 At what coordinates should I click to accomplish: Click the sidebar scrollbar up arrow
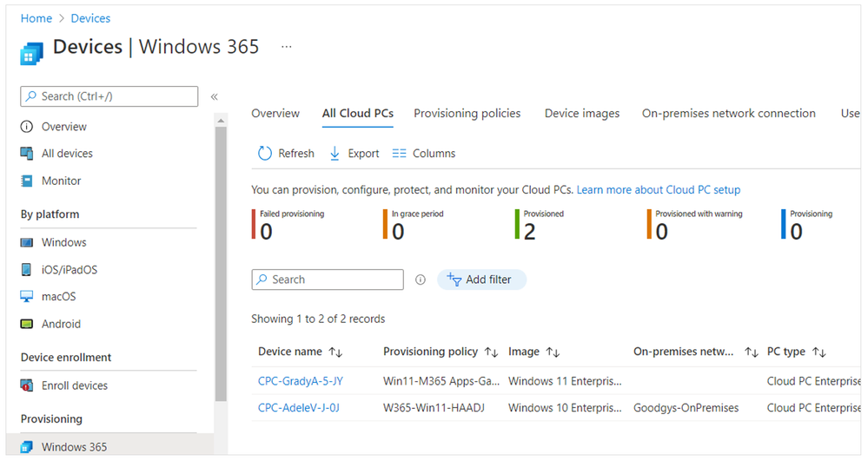tap(221, 120)
